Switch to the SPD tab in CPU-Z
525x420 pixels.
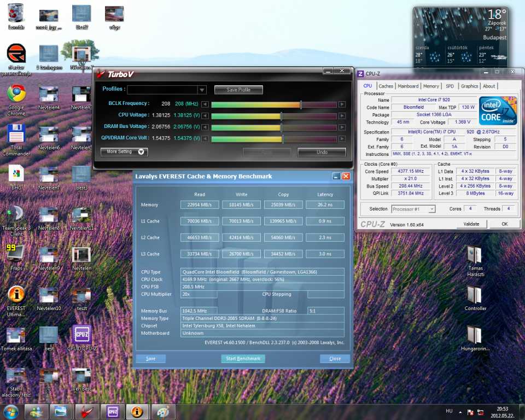click(450, 86)
